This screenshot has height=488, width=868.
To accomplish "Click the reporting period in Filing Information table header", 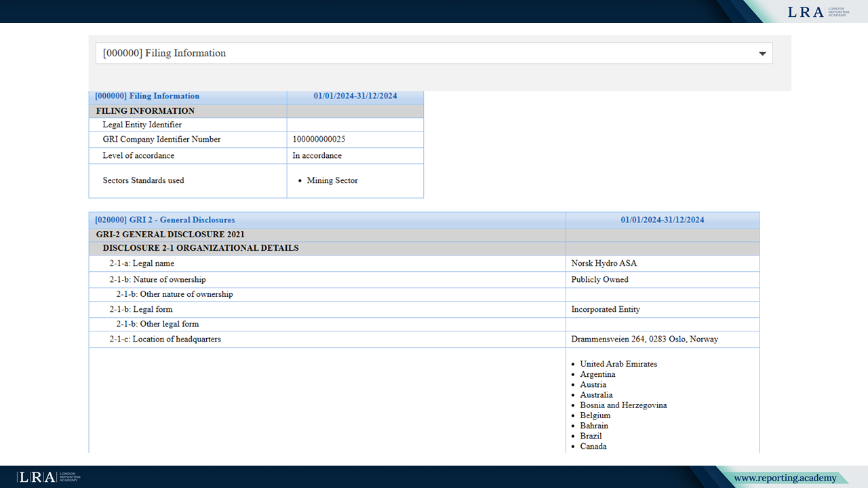I will pos(355,96).
